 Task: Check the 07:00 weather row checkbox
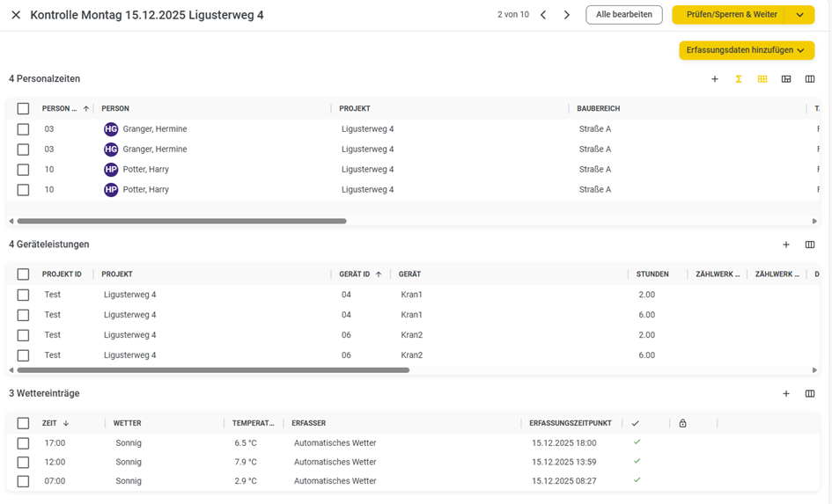[23, 482]
